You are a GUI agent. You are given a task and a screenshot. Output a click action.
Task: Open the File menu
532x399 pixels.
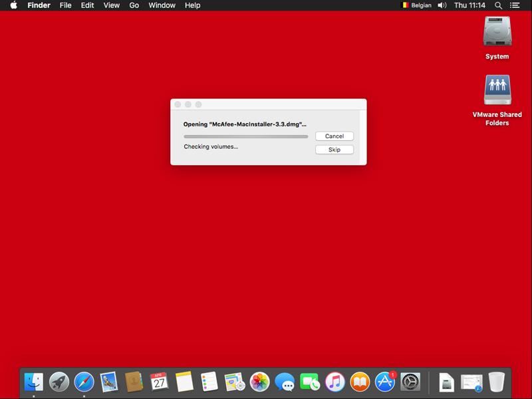click(65, 5)
